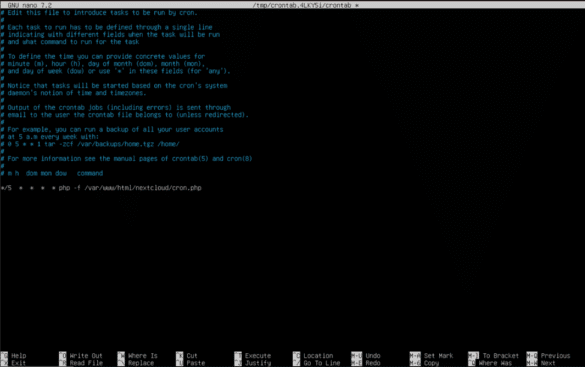
Task: Click the Undo shortcut label
Action: coord(373,356)
